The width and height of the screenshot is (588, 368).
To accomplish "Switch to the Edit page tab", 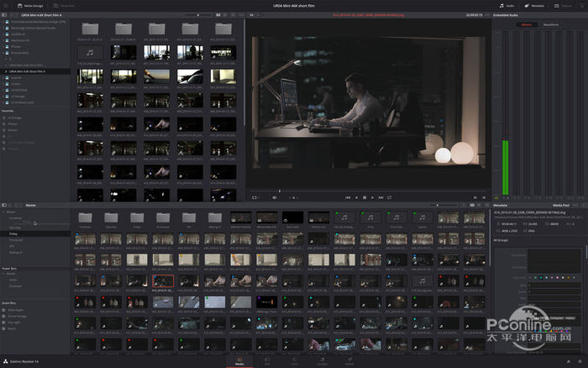I will 267,361.
